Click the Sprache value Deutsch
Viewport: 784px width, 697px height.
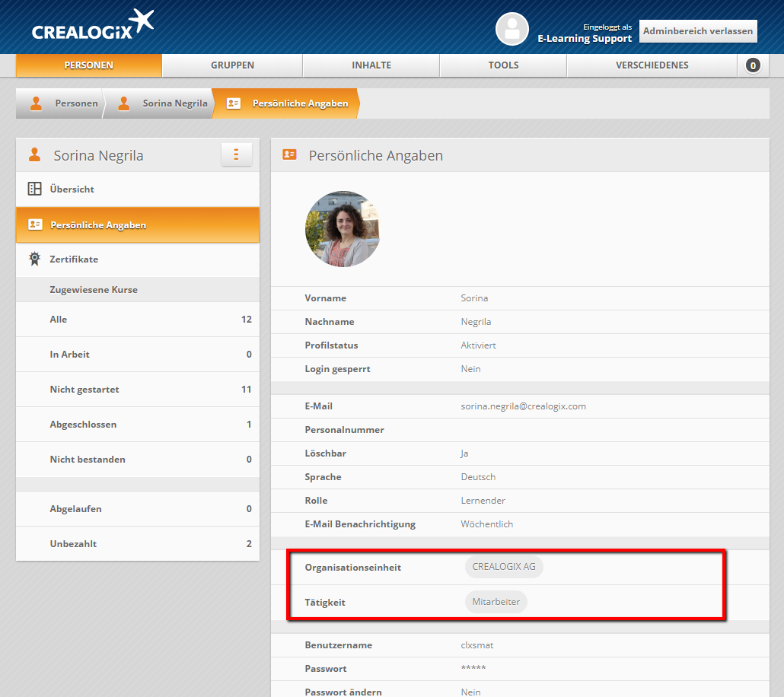[x=478, y=477]
